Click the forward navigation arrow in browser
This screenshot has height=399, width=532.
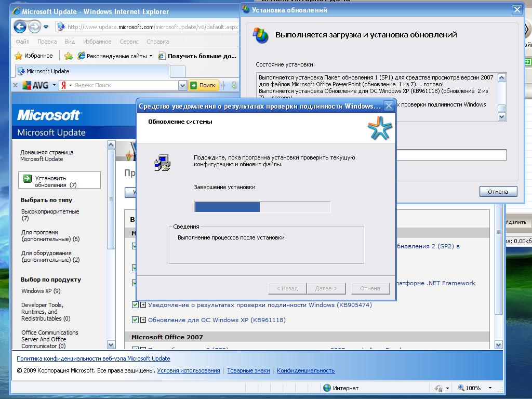click(x=34, y=26)
